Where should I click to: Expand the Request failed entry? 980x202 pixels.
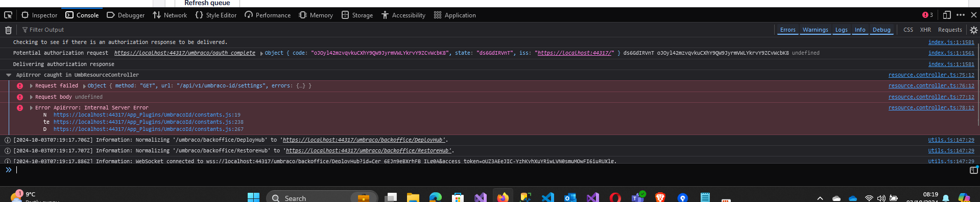pyautogui.click(x=31, y=86)
